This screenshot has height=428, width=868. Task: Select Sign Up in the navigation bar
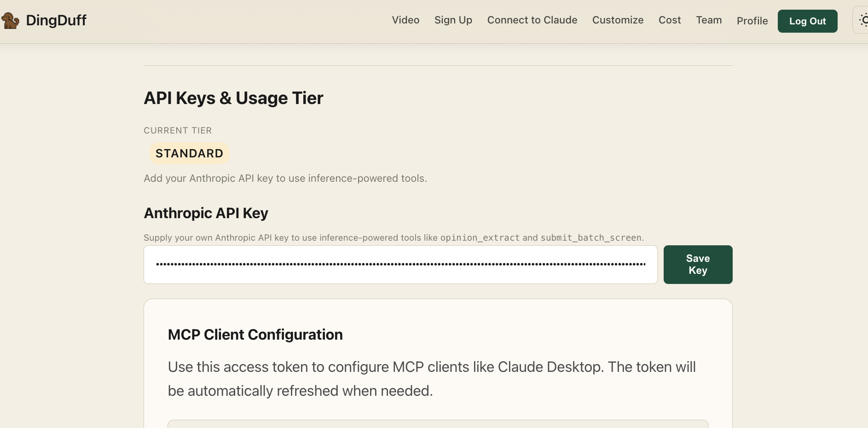(453, 20)
